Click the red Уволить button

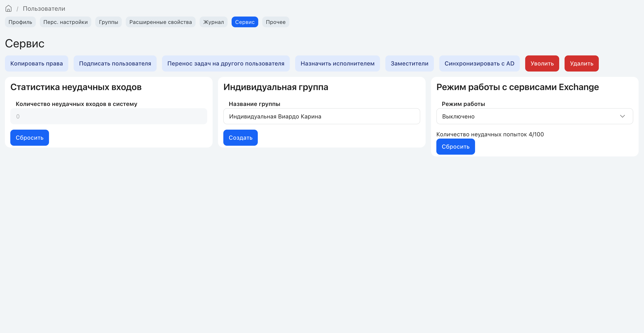point(542,63)
